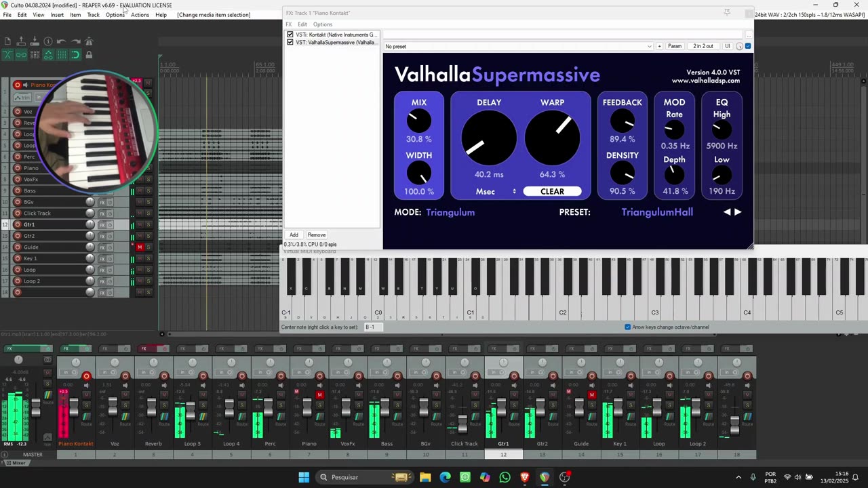Screen dimensions: 868x488
Task: Click master volume fader in mixer
Action: 36,407
